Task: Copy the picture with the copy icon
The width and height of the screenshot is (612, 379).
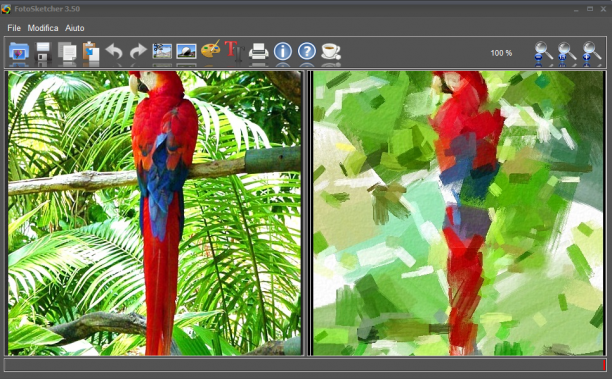Action: [67, 52]
